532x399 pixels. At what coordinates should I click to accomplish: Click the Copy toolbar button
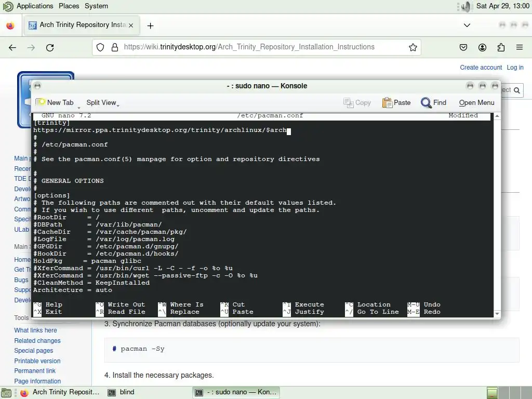tap(357, 102)
